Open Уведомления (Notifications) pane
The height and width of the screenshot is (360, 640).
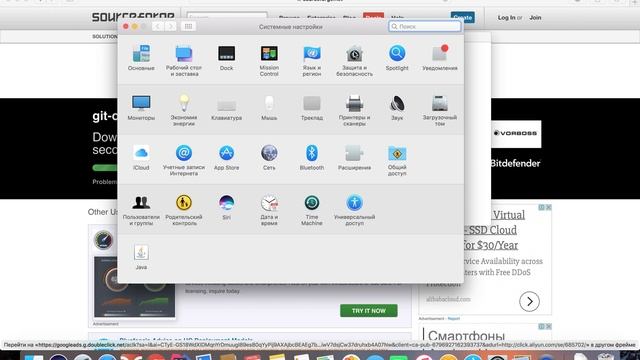tap(440, 58)
